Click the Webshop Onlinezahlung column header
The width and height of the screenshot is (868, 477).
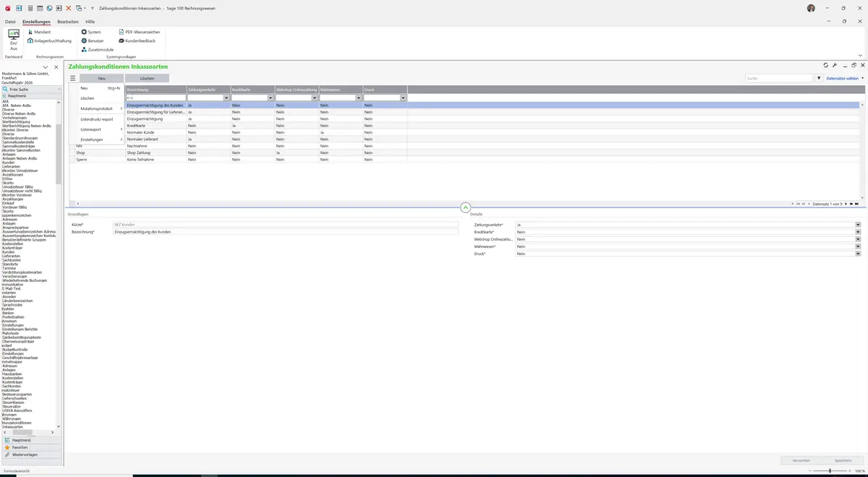pos(297,90)
